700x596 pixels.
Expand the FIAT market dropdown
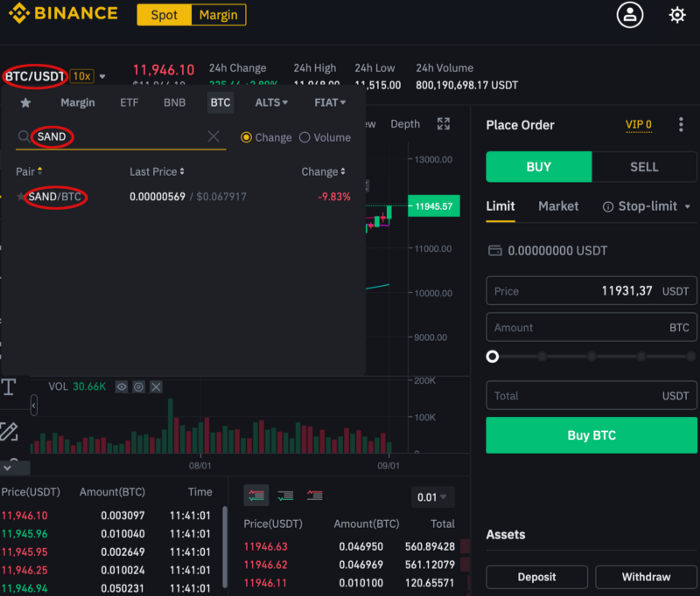[330, 103]
